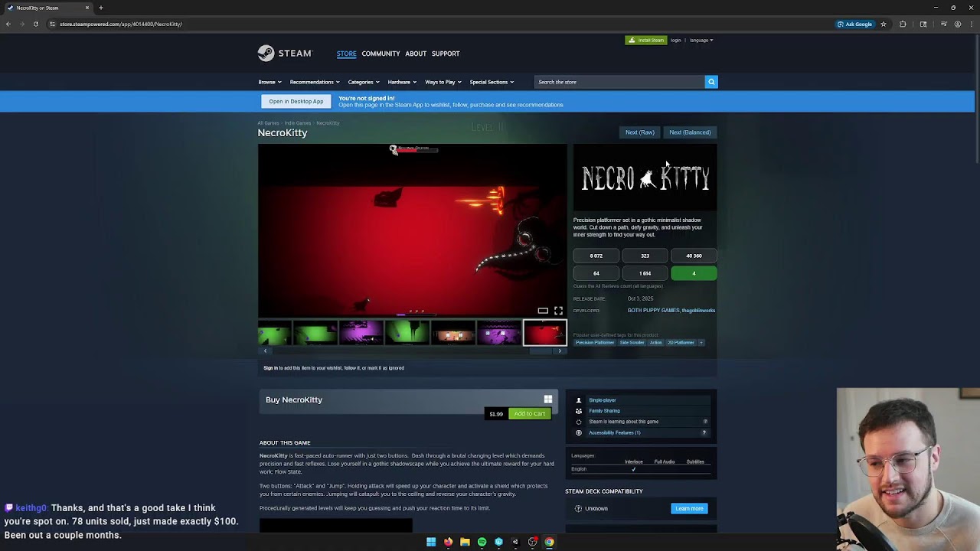Open Spotify from the taskbar

[482, 542]
